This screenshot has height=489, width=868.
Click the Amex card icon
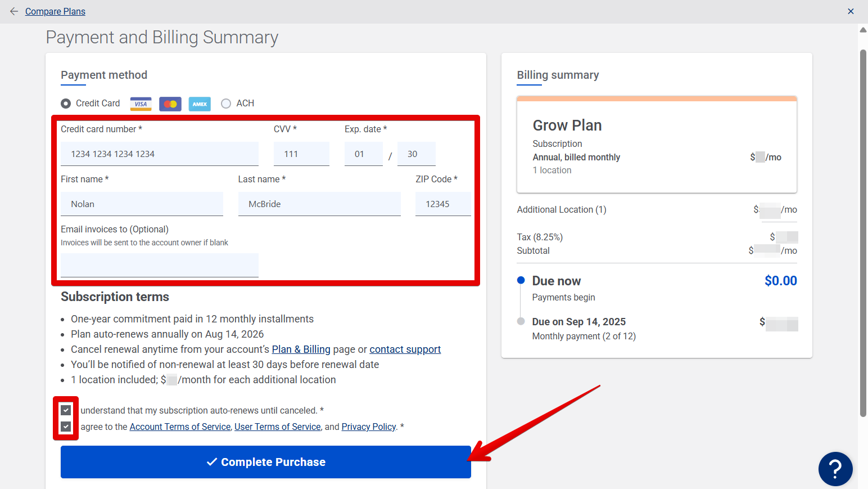[200, 104]
